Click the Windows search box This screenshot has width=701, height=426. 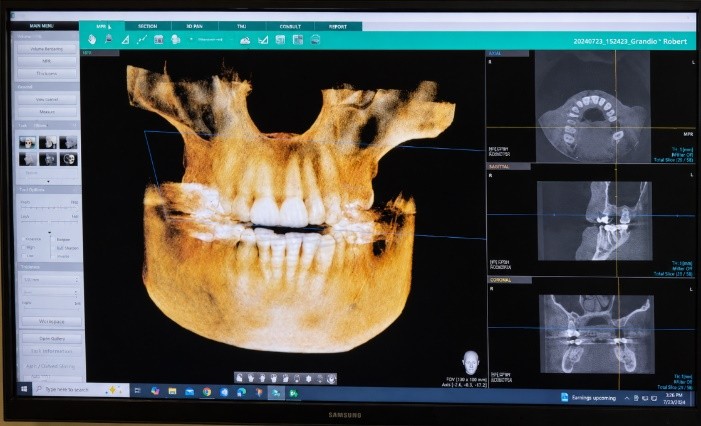click(x=81, y=389)
